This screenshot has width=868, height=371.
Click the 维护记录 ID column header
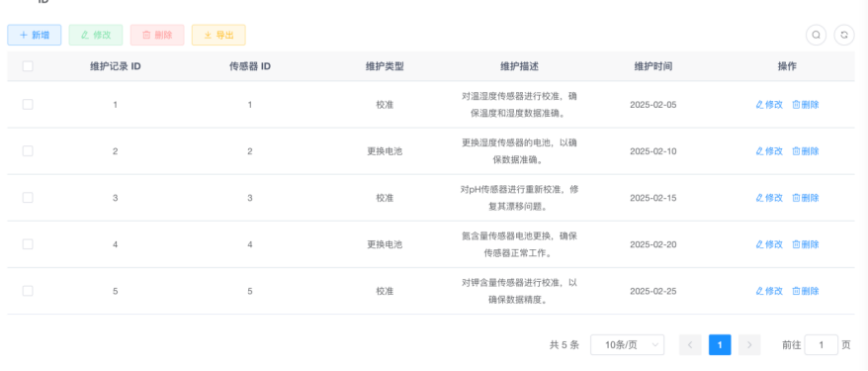point(115,66)
